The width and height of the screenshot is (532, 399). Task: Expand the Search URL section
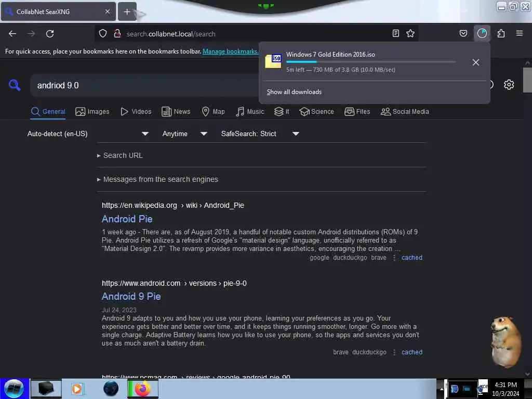(120, 155)
